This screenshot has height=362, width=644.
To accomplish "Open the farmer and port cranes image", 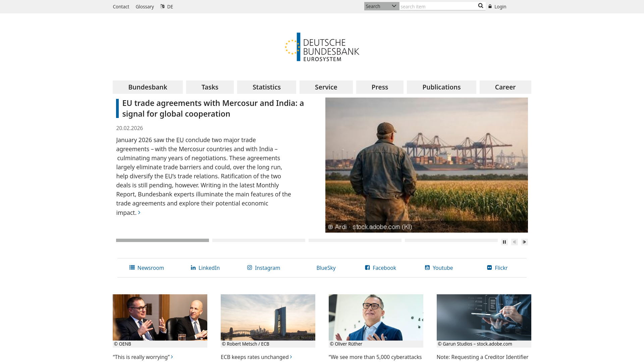I will [427, 165].
